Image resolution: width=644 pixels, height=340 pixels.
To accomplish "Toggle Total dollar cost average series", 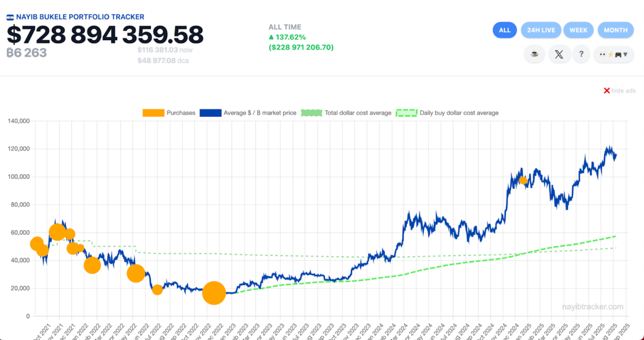I will click(347, 113).
